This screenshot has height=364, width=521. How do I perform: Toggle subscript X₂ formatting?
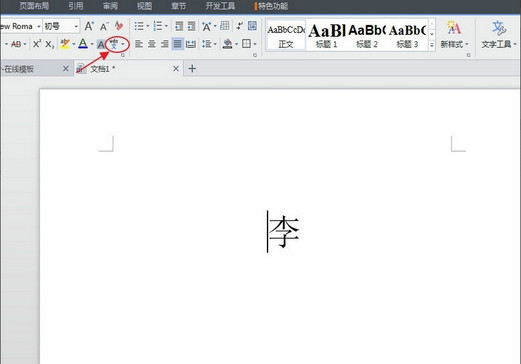click(x=50, y=44)
